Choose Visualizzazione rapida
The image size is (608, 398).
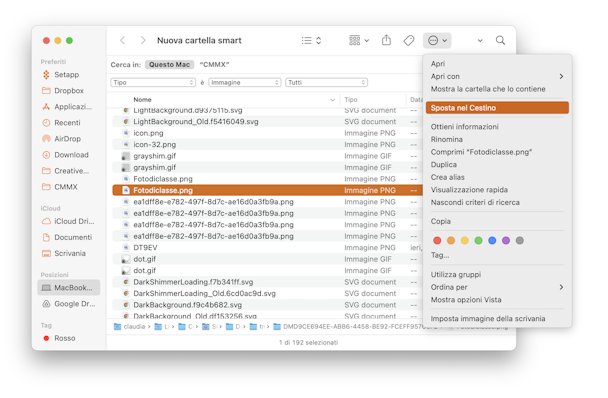pos(469,190)
